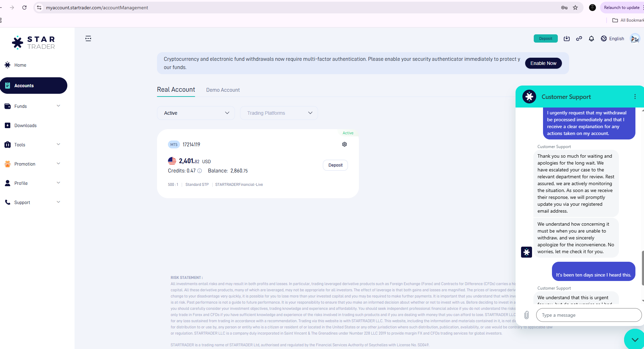The height and width of the screenshot is (349, 644).
Task: Click the support agent avatar in chat
Action: pyautogui.click(x=527, y=252)
